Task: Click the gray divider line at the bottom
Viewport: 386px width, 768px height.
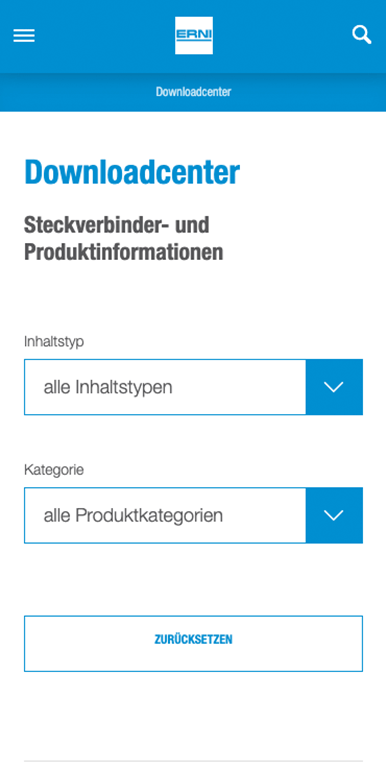Action: [x=193, y=761]
